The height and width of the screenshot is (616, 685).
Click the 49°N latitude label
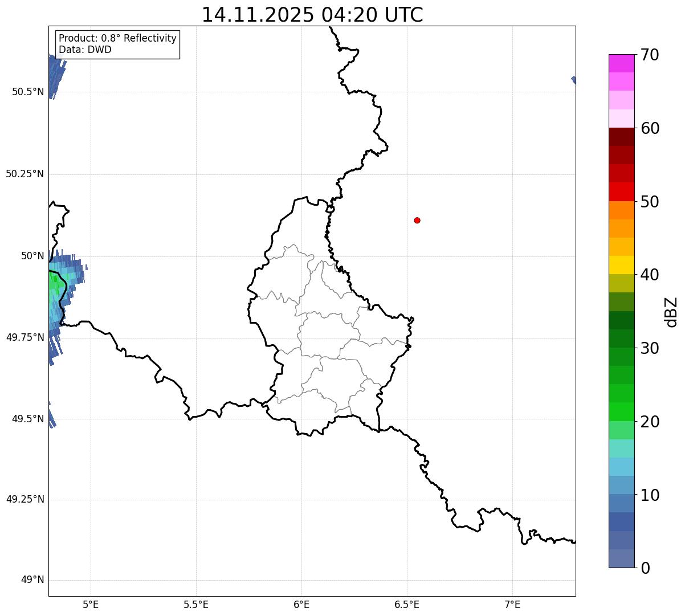pyautogui.click(x=32, y=580)
